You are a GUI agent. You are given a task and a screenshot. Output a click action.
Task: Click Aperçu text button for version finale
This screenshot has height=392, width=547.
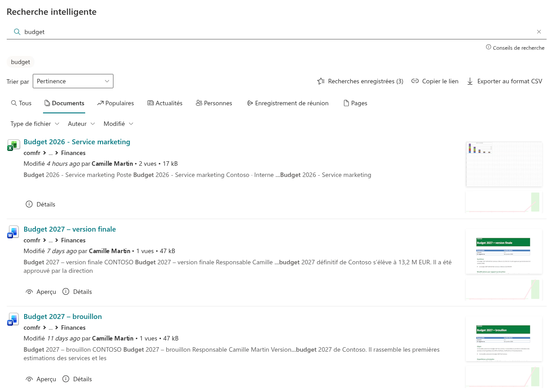tap(46, 292)
